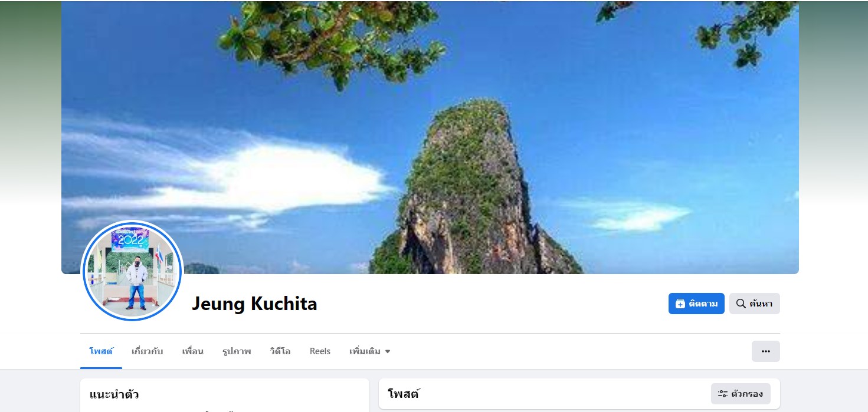Viewport: 868px width, 412px height.
Task: Select the โพสต์ profile tab
Action: point(101,351)
